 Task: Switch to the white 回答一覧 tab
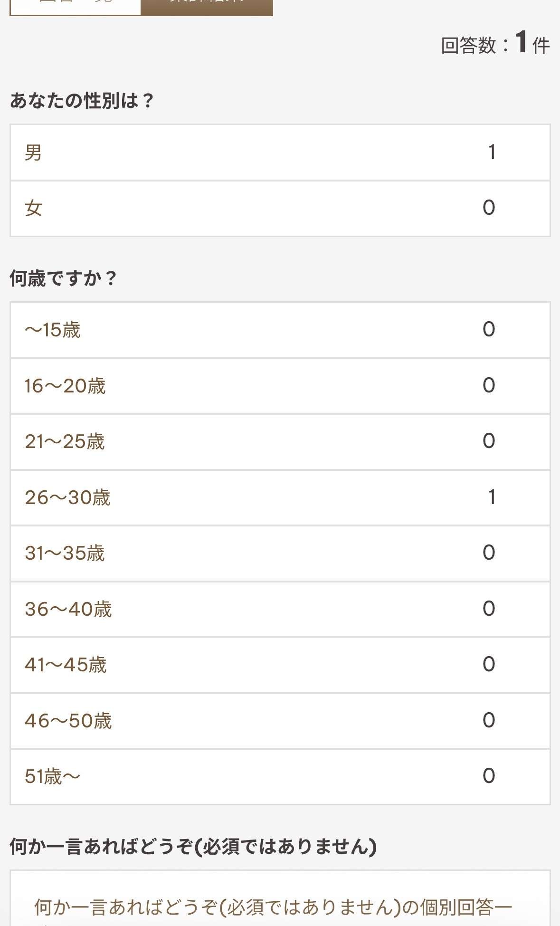pyautogui.click(x=75, y=6)
